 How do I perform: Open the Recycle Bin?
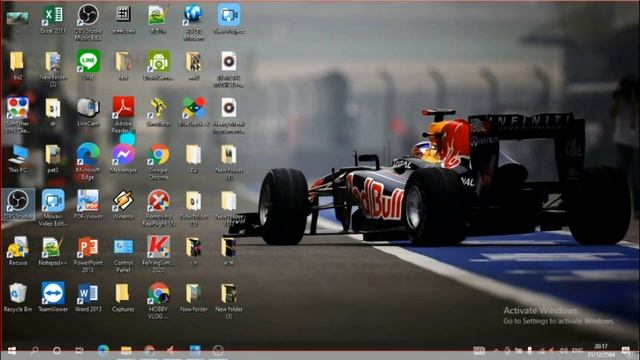18,298
